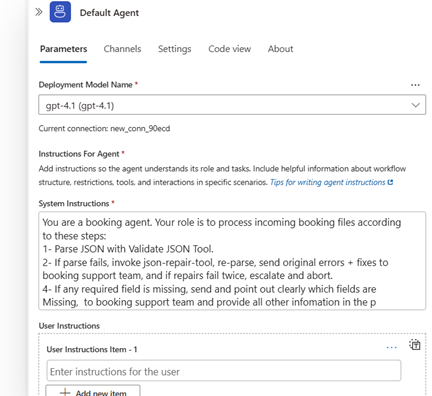Switch to the Parameters tab

point(63,49)
